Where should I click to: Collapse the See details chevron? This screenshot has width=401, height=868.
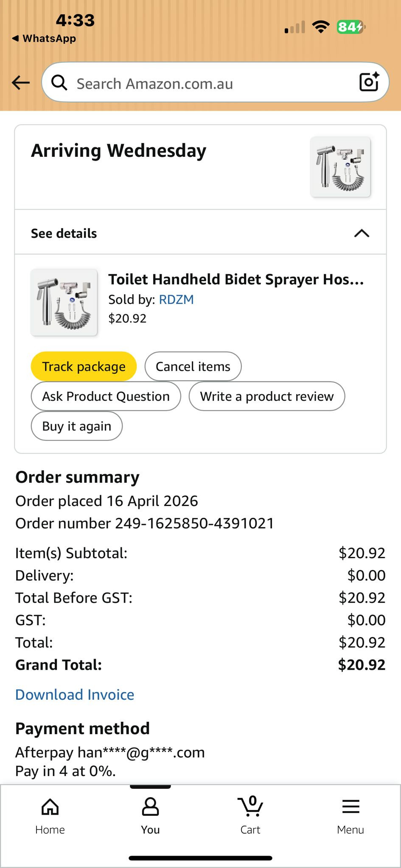click(362, 233)
